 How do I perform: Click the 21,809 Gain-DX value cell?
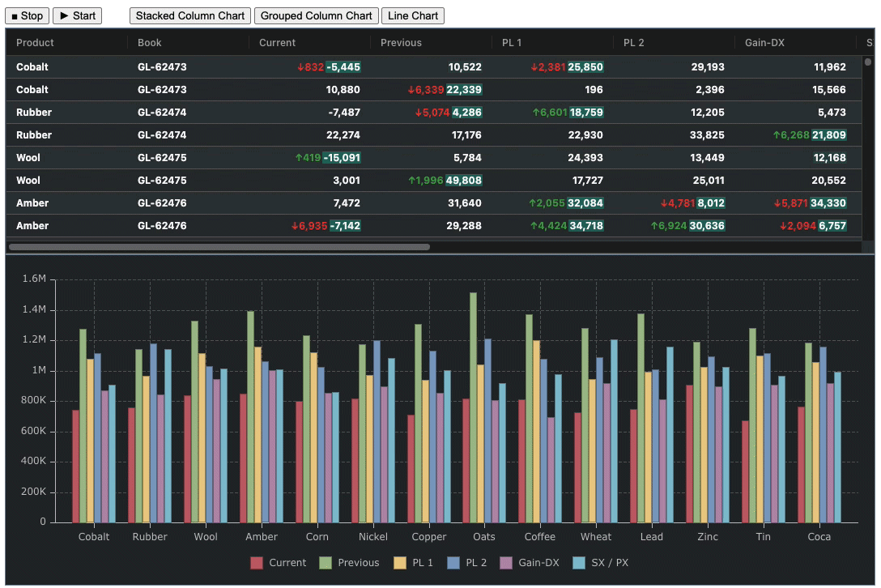(795, 135)
